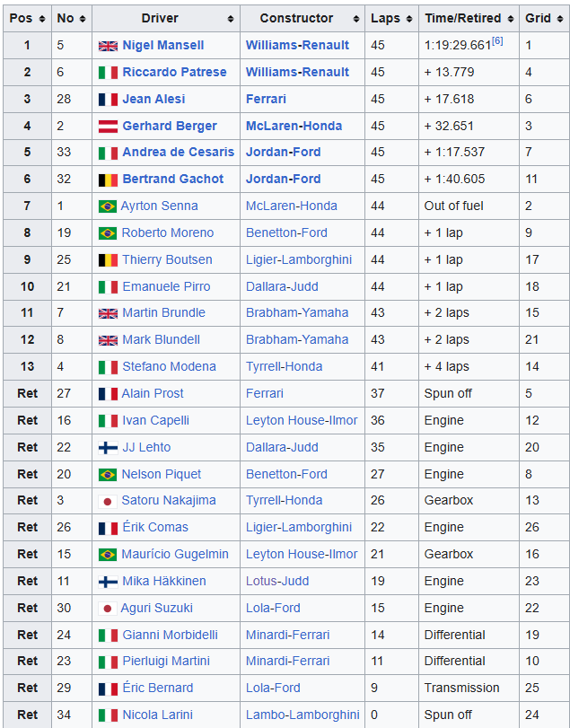This screenshot has width=570, height=728.
Task: Open Ligier-Lamborghini link in Boutsen's row
Action: point(299,259)
